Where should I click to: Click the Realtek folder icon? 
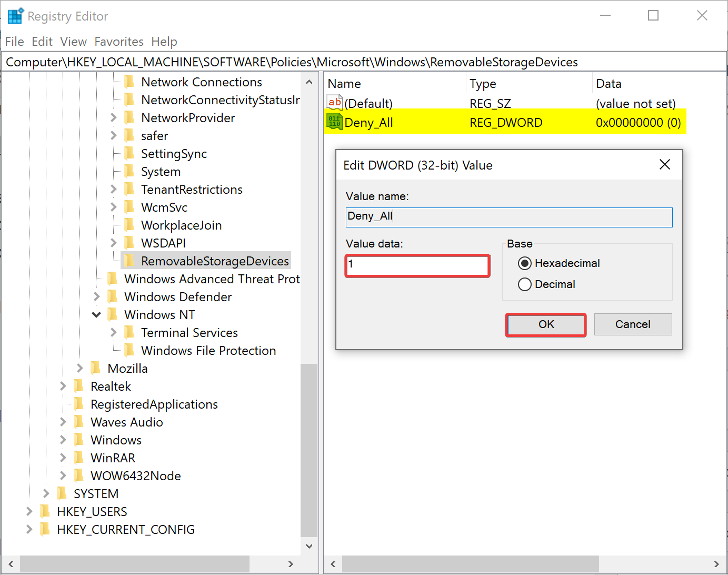[x=78, y=386]
